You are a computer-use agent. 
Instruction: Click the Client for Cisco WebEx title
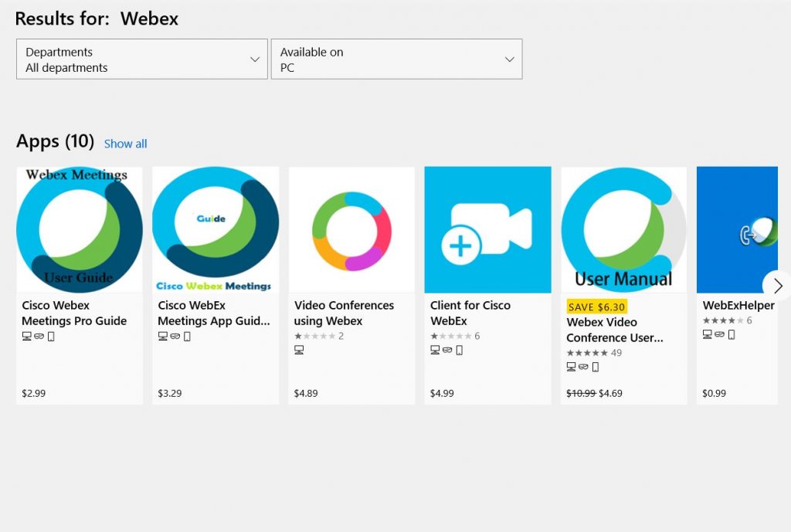coord(470,313)
